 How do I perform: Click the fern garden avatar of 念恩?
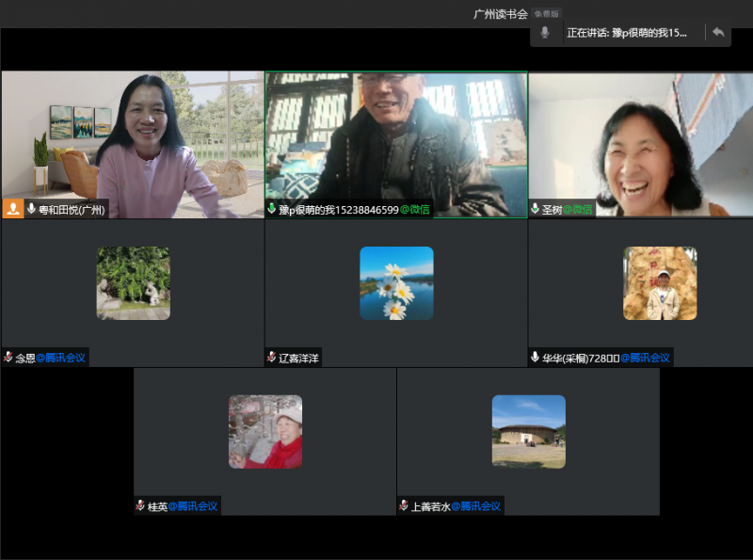[x=133, y=283]
